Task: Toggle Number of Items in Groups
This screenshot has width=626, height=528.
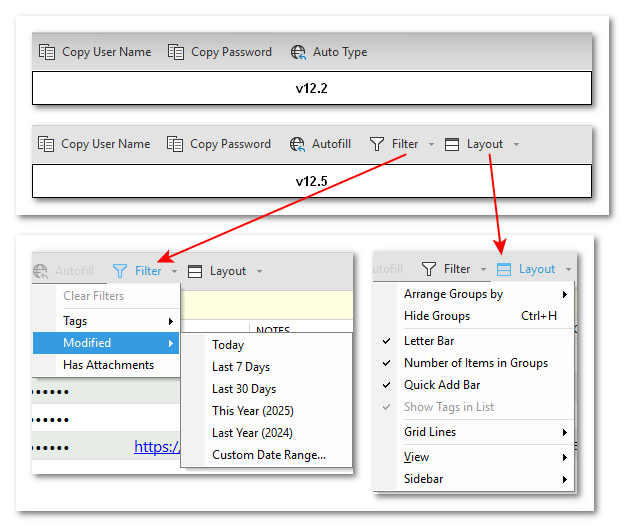Action: [x=475, y=363]
